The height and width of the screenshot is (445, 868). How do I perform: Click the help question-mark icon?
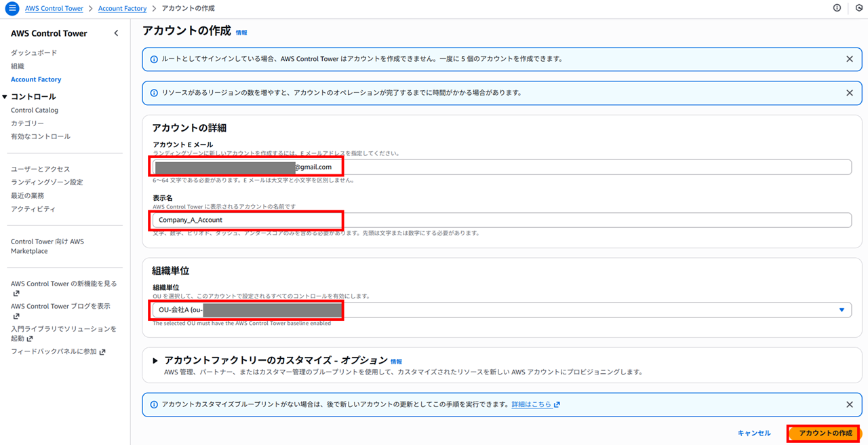[x=837, y=8]
